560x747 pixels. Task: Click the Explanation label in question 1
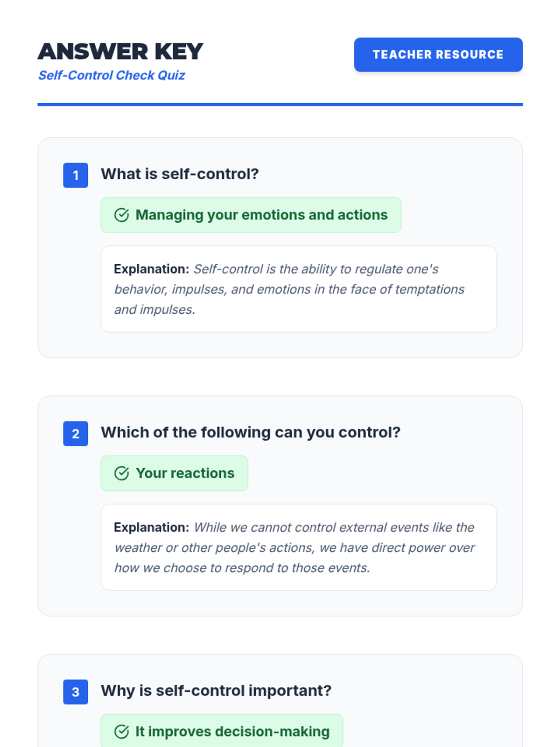pos(151,269)
